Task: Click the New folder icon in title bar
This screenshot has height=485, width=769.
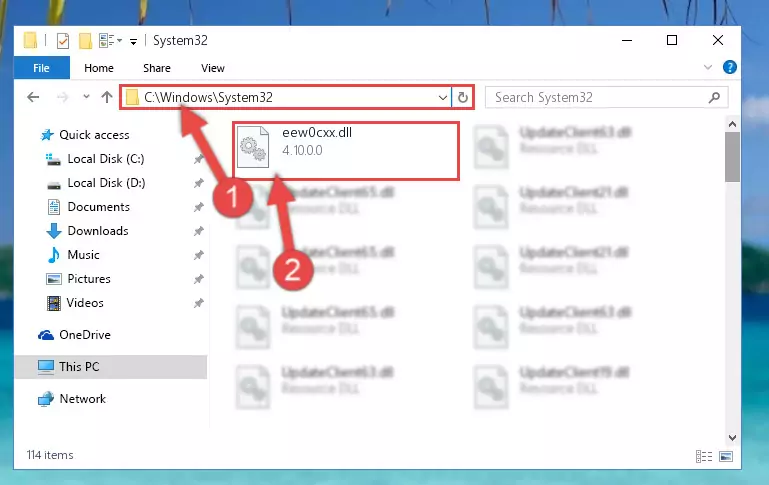Action: 85,41
